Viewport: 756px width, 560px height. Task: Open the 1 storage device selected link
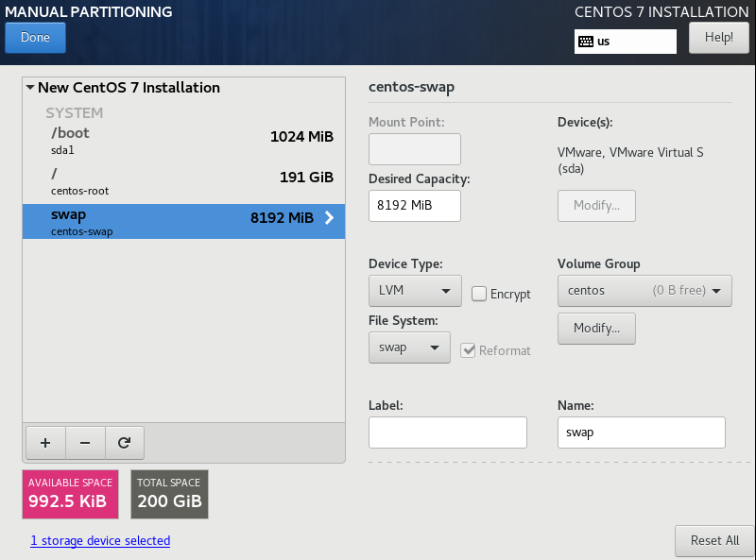click(100, 541)
